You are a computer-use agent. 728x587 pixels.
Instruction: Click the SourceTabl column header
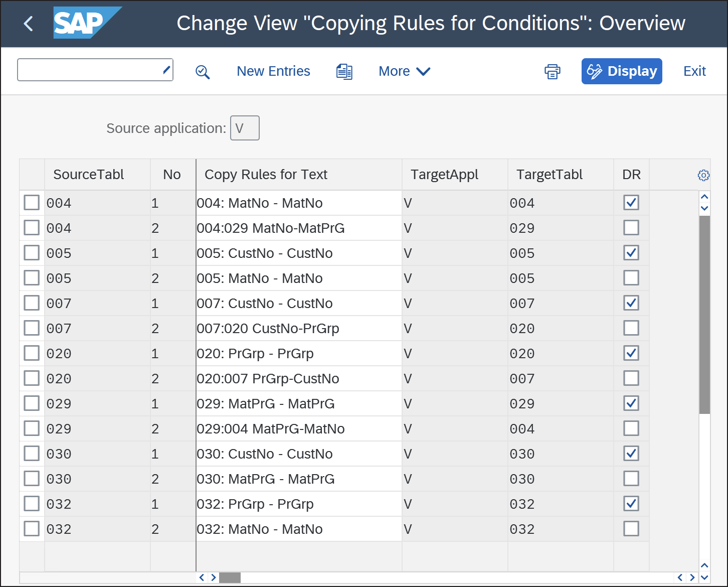point(97,175)
